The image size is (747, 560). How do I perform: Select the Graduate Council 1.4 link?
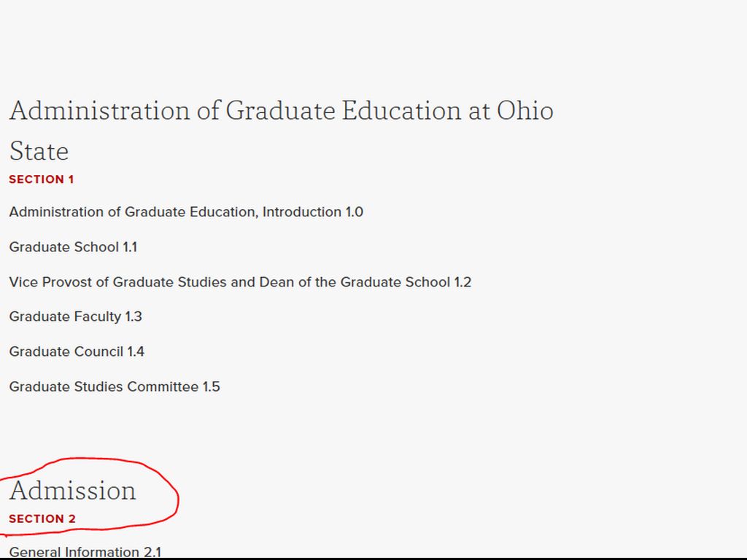click(77, 351)
